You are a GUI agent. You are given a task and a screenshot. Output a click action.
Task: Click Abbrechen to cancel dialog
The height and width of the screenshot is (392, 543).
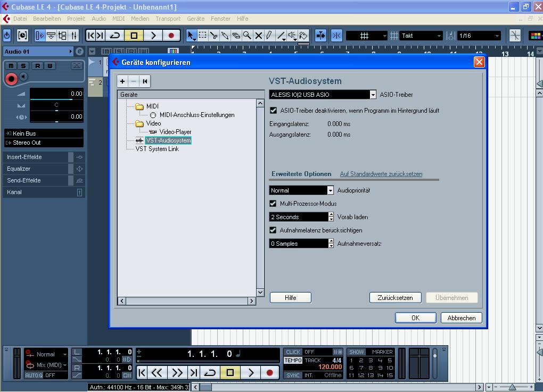pyautogui.click(x=461, y=318)
